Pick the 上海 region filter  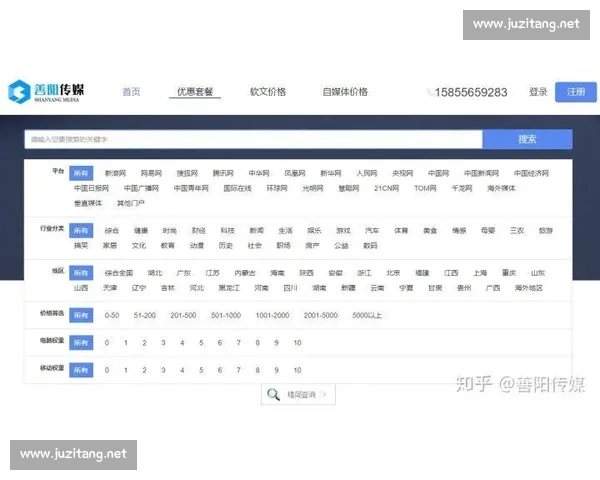click(480, 273)
